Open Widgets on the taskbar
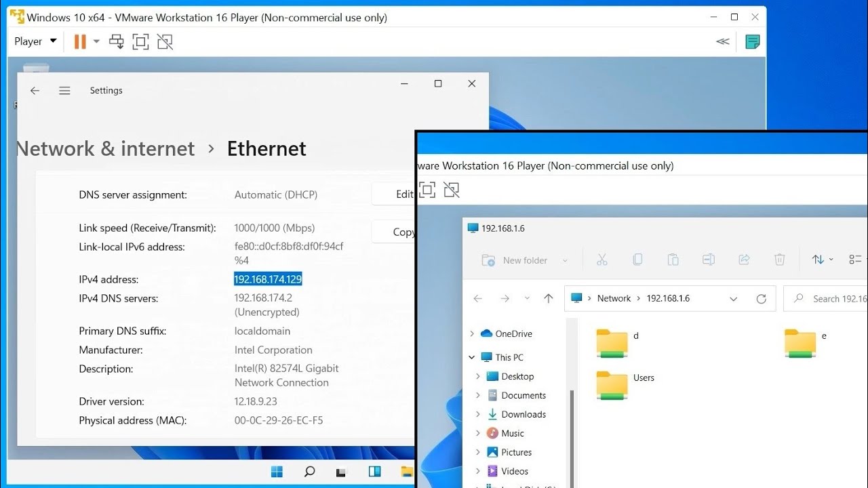This screenshot has width=868, height=488. click(374, 471)
